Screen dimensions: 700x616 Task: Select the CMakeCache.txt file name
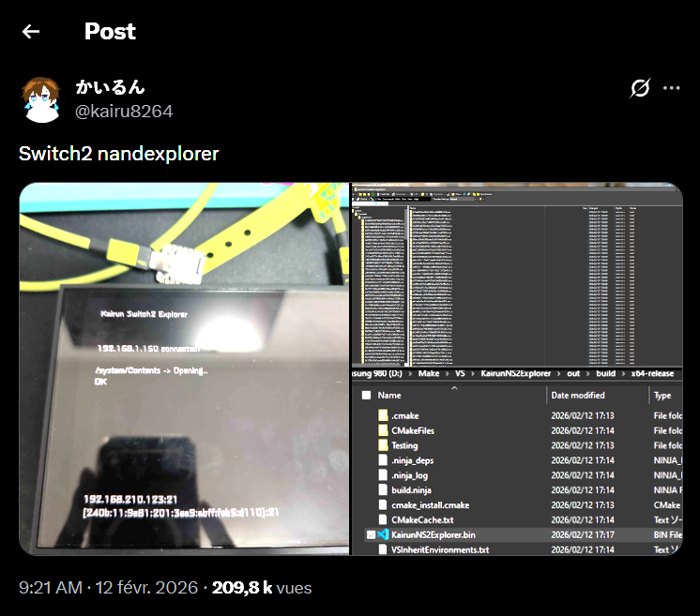coord(422,519)
